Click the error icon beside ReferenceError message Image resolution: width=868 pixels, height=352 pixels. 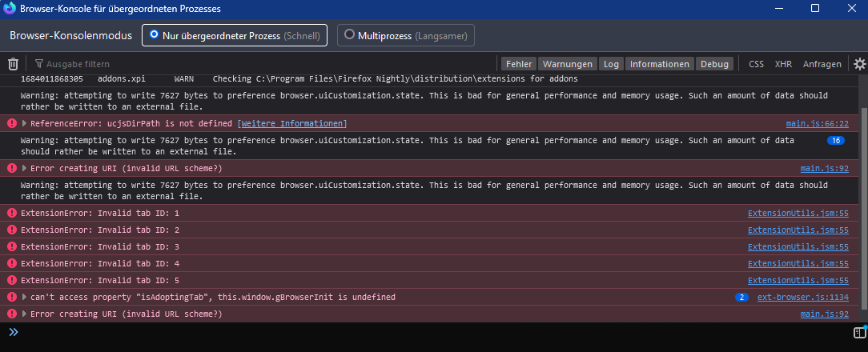(x=11, y=123)
